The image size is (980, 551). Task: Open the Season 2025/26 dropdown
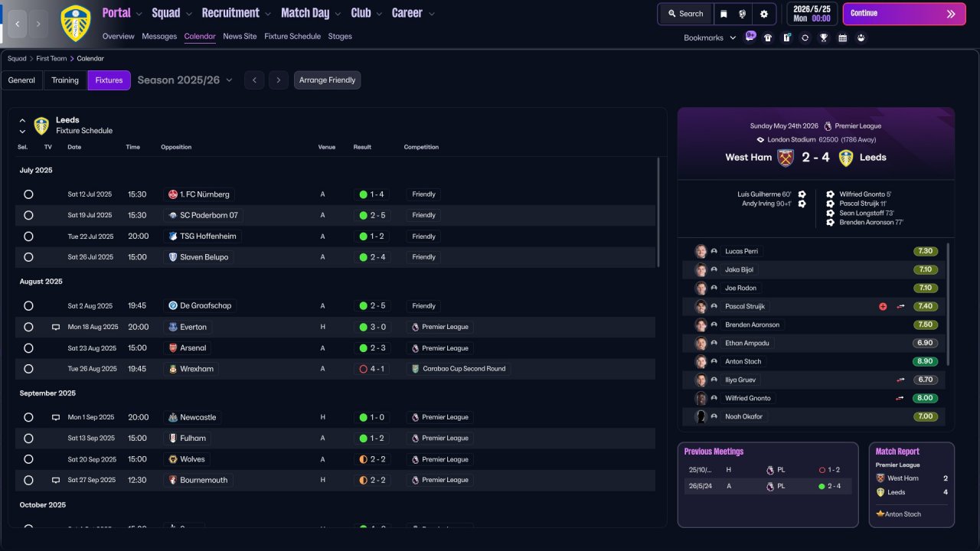click(185, 80)
